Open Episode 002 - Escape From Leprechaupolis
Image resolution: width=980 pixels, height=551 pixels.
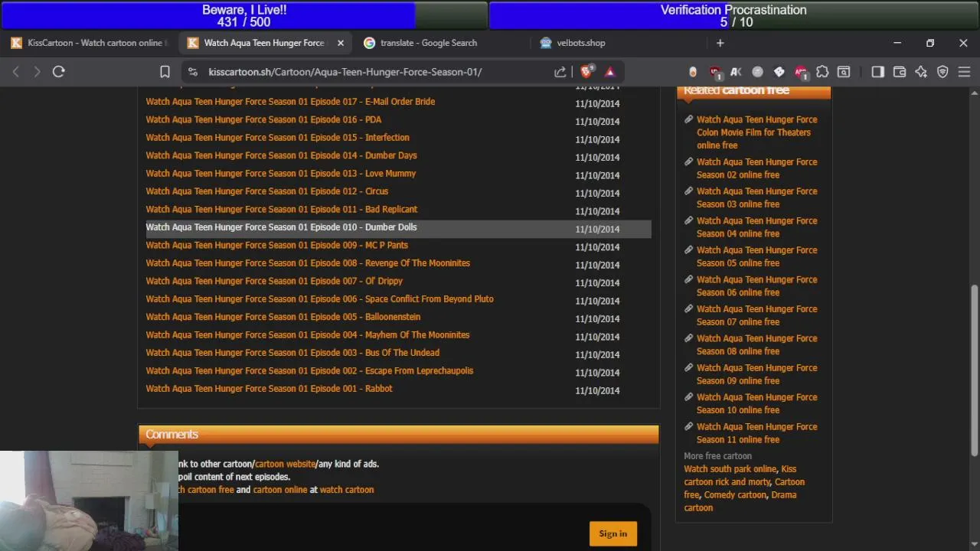309,370
